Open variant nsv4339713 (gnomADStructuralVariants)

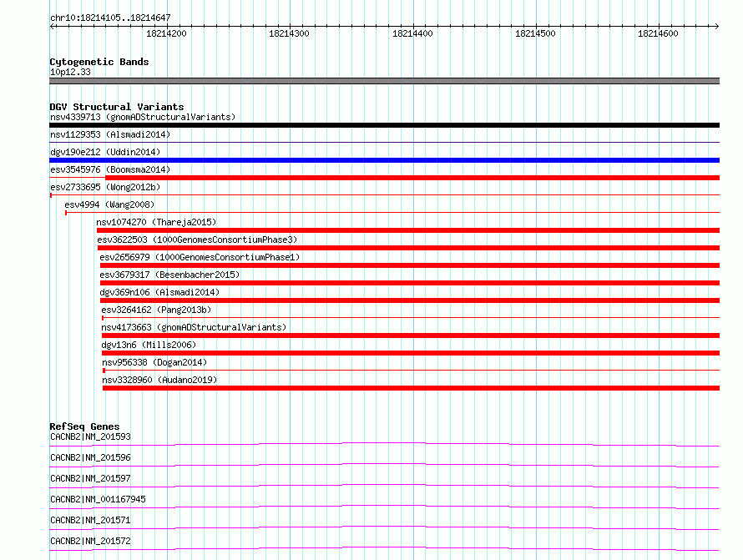[x=143, y=117]
